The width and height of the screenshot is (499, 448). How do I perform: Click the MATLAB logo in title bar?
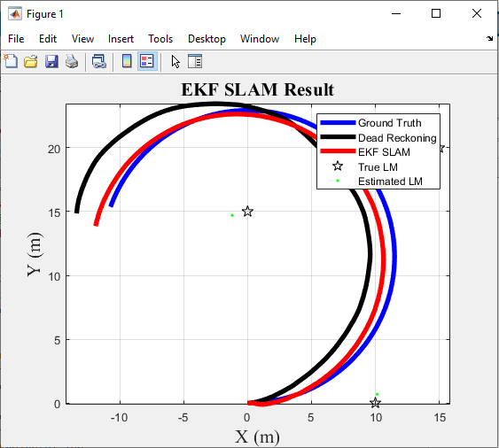click(15, 13)
